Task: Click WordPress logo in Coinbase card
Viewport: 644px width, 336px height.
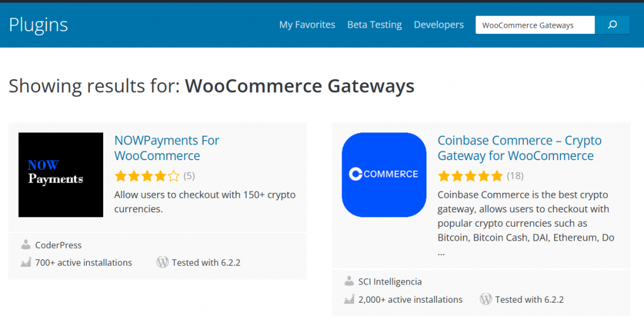Action: tap(486, 299)
